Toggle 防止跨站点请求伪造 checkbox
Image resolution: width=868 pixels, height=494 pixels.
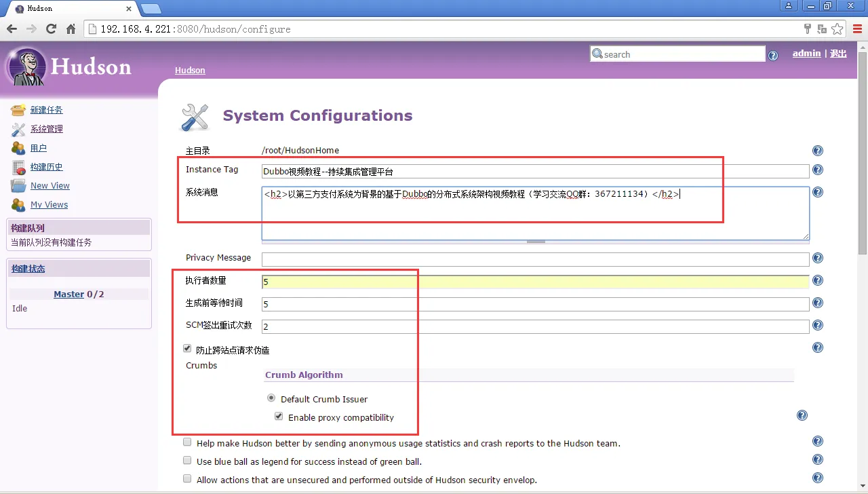coord(187,349)
